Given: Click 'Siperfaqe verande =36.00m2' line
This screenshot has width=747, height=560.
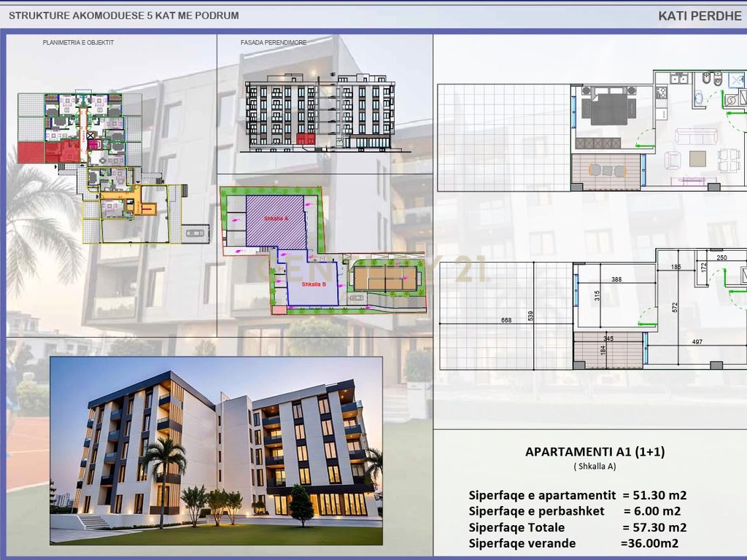Looking at the screenshot, I should tap(573, 543).
